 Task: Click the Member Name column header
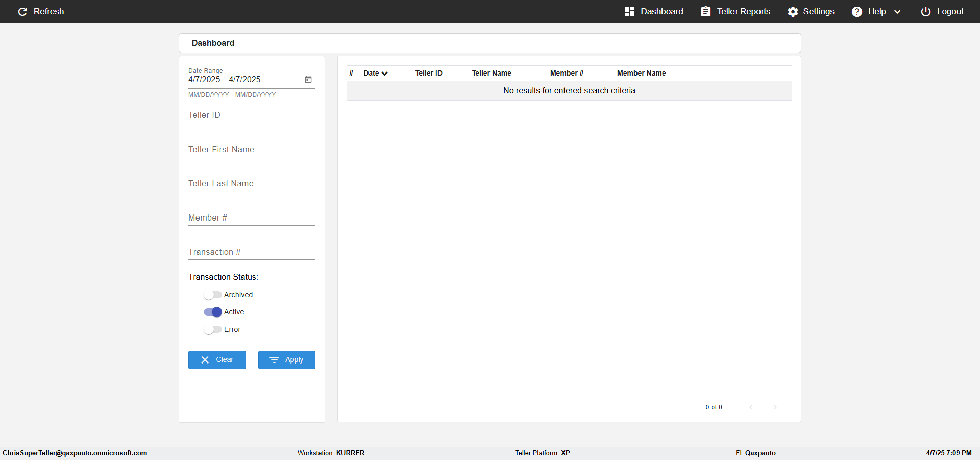coord(642,74)
